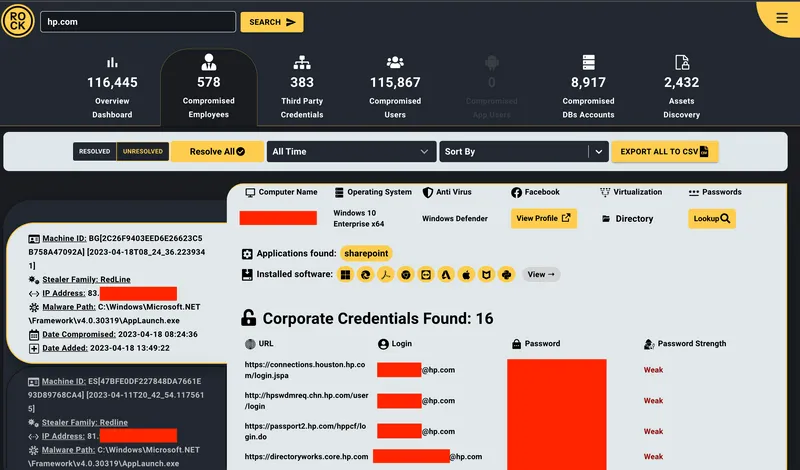Click the Adobe Acrobat installed software icon
800x470 pixels.
(x=386, y=274)
